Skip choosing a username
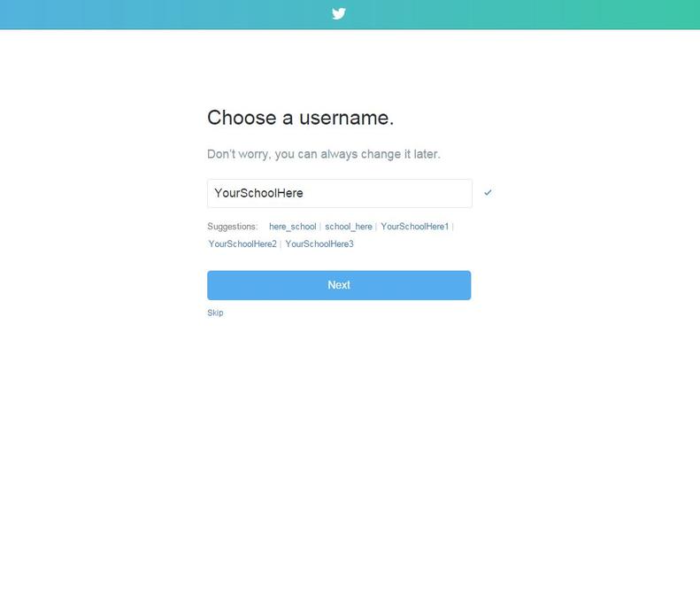The image size is (700, 595). [x=215, y=313]
